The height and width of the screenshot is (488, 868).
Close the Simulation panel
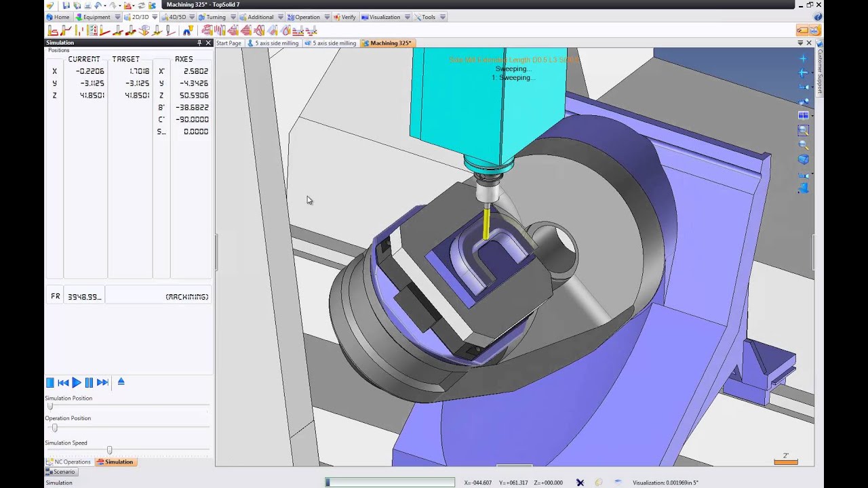point(208,43)
